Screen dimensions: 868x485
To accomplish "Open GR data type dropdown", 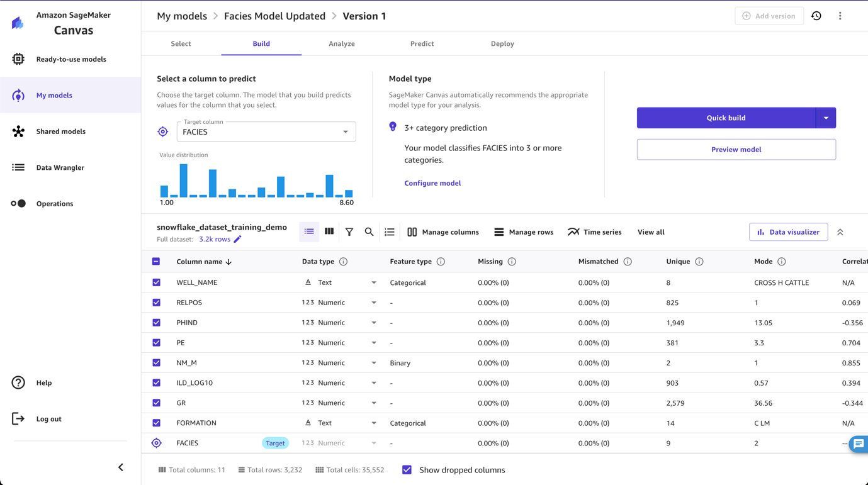I will click(x=374, y=403).
